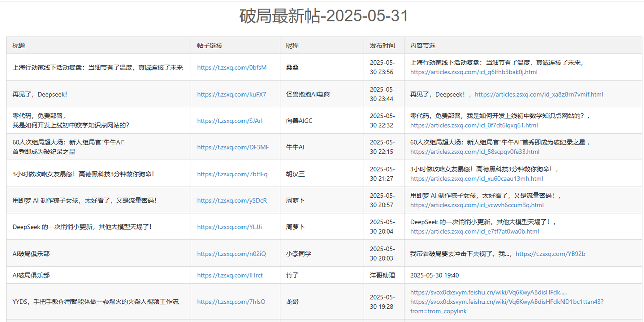Click nickname 竹子
The height and width of the screenshot is (322, 644).
pos(292,275)
